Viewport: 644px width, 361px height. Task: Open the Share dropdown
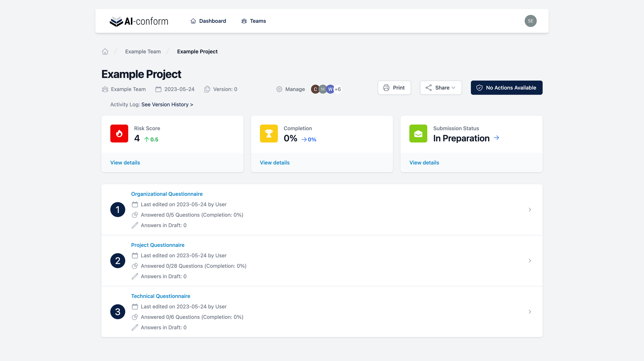point(441,88)
